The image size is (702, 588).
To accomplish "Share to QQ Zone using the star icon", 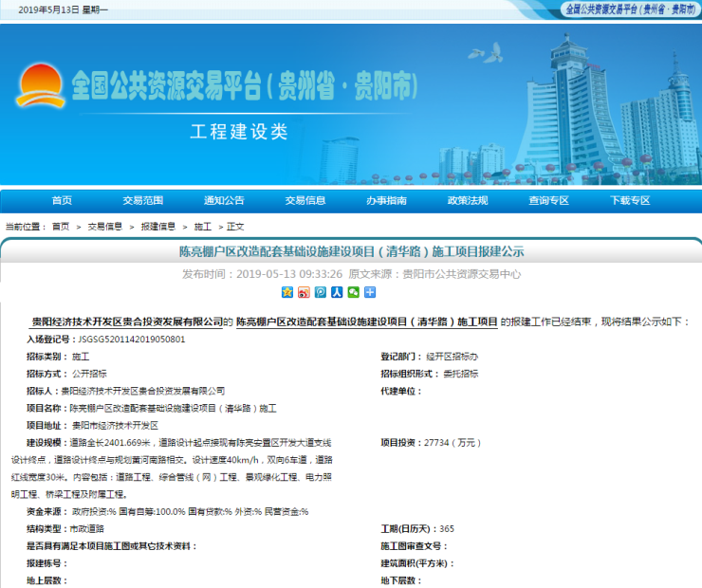I will [287, 293].
